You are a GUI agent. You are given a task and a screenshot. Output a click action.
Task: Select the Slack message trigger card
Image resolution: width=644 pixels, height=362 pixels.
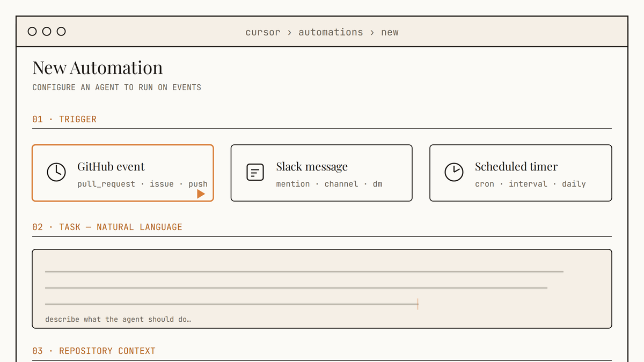tap(321, 173)
